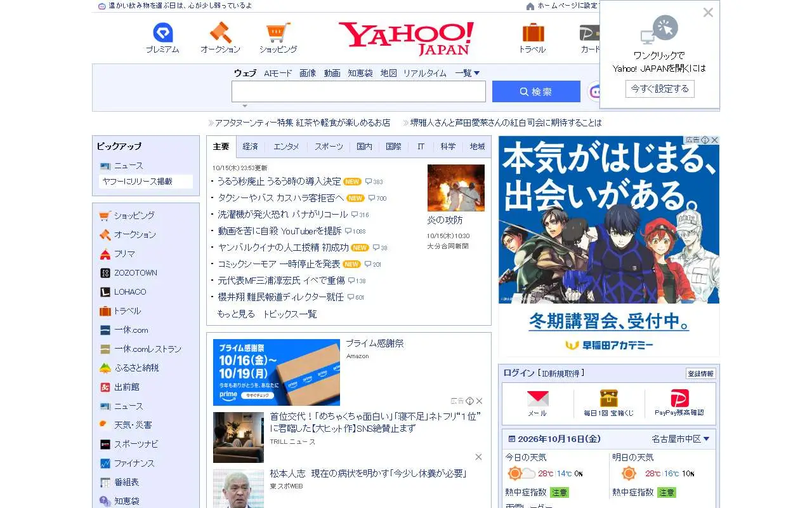Open 一休.com in the left sidebar

click(131, 330)
